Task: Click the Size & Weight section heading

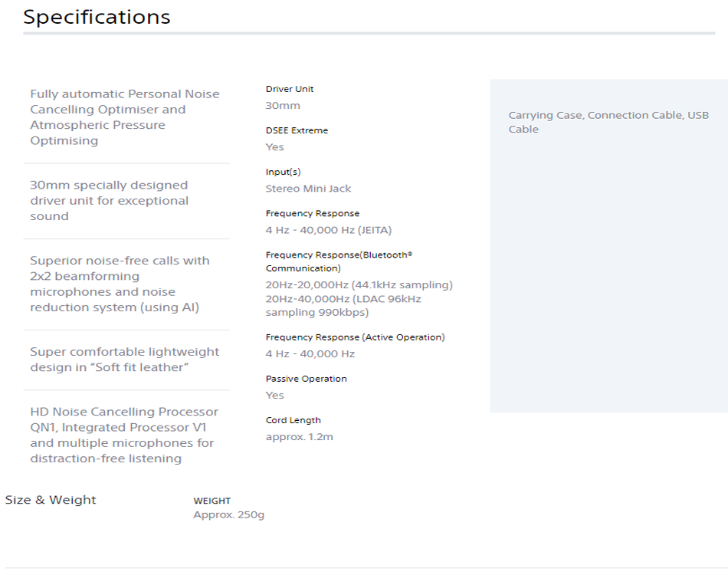Action: [51, 500]
